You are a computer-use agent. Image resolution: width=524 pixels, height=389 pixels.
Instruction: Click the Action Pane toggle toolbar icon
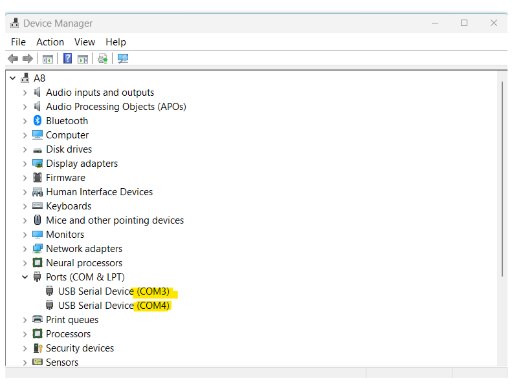pos(83,59)
